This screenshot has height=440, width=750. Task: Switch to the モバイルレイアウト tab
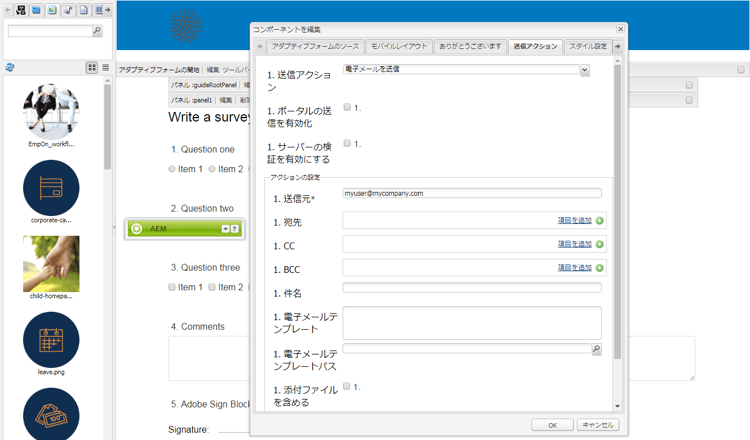click(x=399, y=46)
